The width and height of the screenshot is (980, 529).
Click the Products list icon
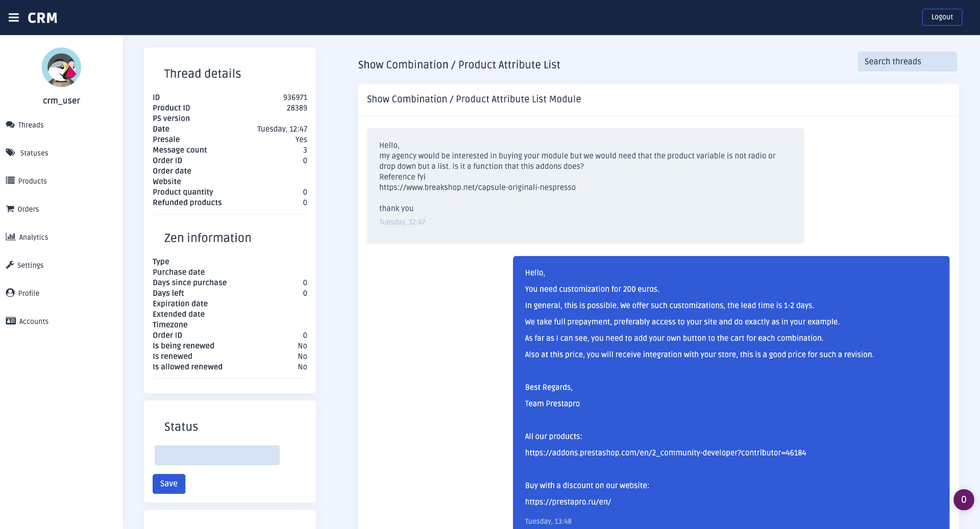click(x=10, y=181)
